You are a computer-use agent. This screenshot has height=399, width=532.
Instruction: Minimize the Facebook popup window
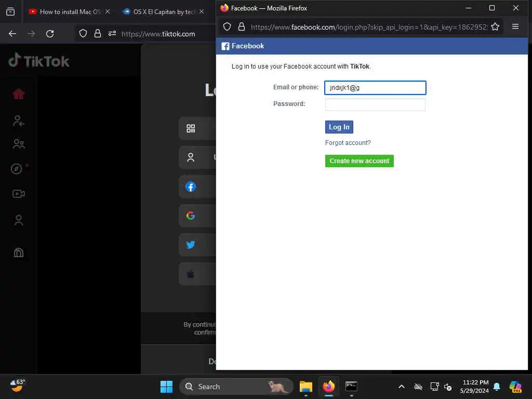[x=469, y=8]
